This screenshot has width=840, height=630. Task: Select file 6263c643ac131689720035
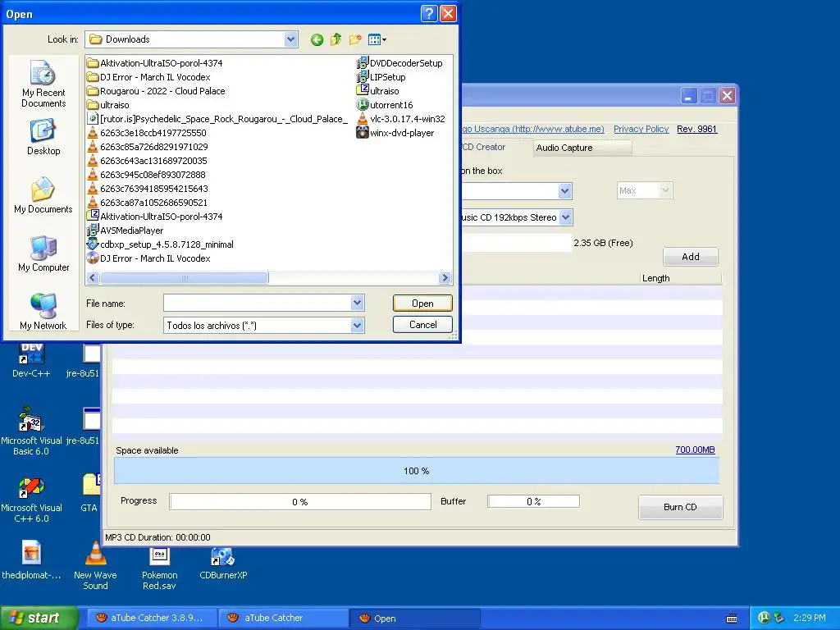(x=148, y=161)
